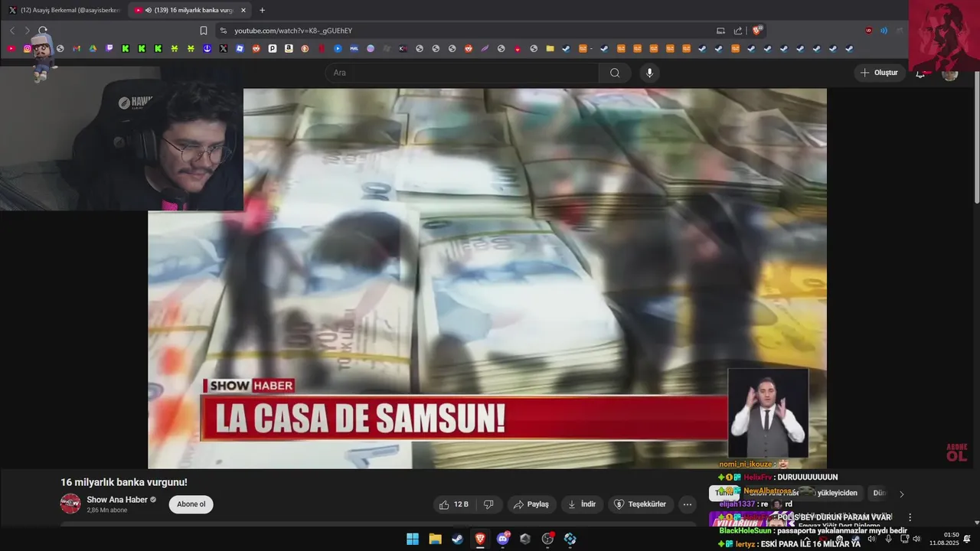Screen dimensions: 980x551
Task: Open Steam from the taskbar
Action: 457,539
